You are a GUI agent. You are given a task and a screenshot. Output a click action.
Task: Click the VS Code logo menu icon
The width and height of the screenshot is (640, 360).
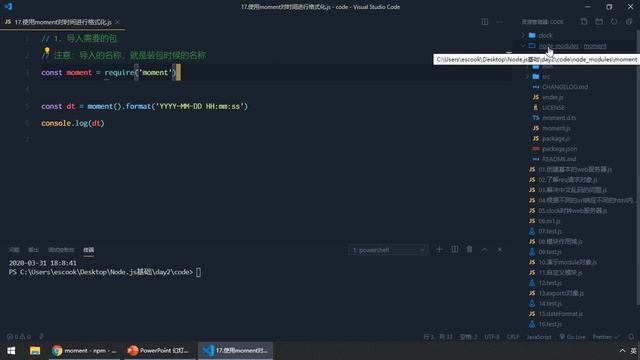pos(8,7)
